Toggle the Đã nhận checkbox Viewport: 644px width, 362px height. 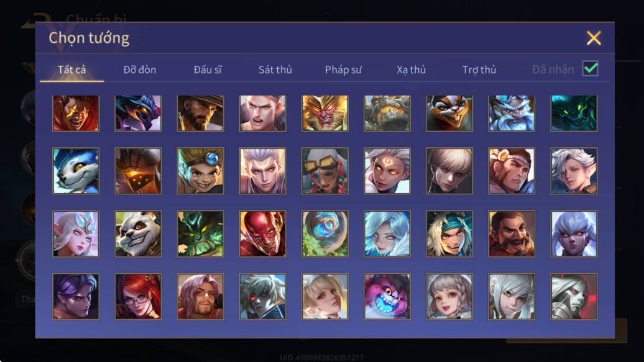pos(590,68)
